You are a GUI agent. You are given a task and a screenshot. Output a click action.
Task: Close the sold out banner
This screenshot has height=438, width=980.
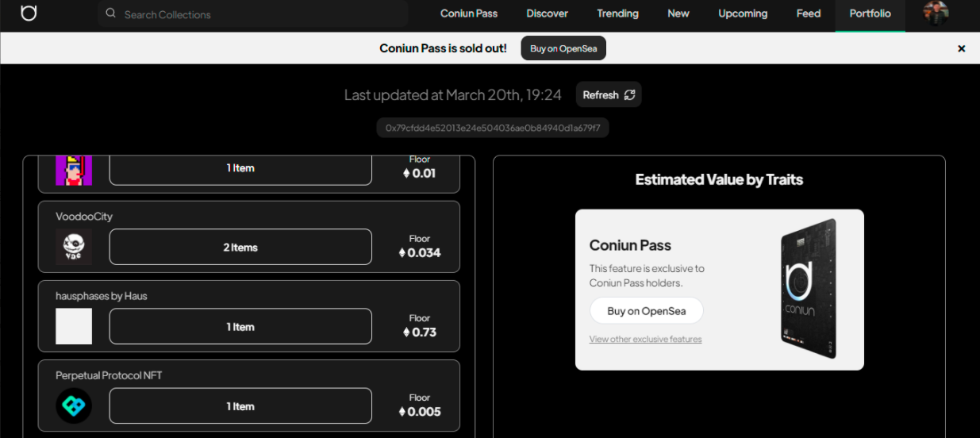961,48
